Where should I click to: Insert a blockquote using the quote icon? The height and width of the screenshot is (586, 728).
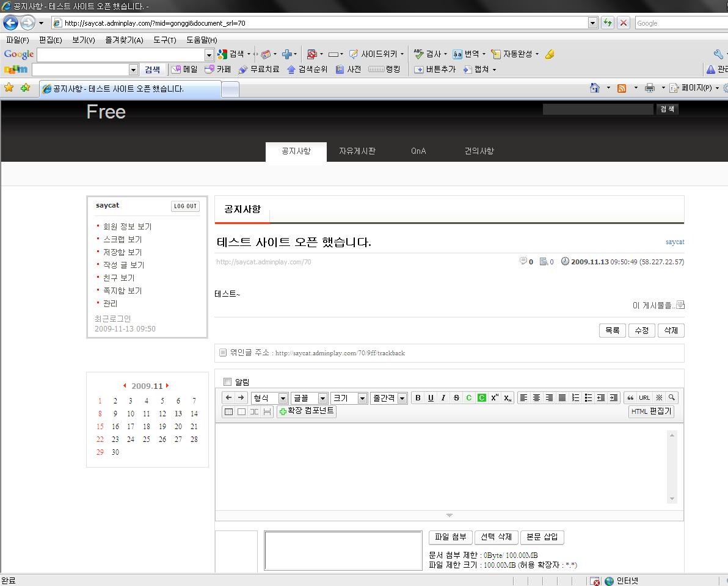(631, 398)
